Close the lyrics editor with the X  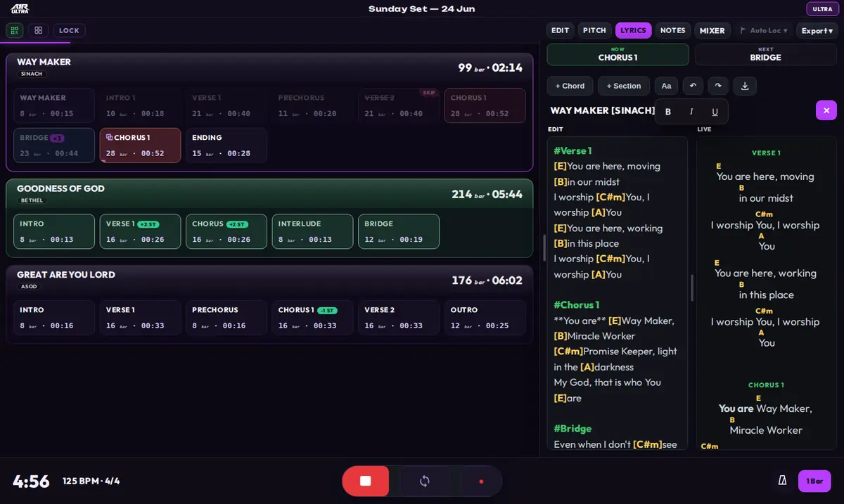[x=826, y=110]
